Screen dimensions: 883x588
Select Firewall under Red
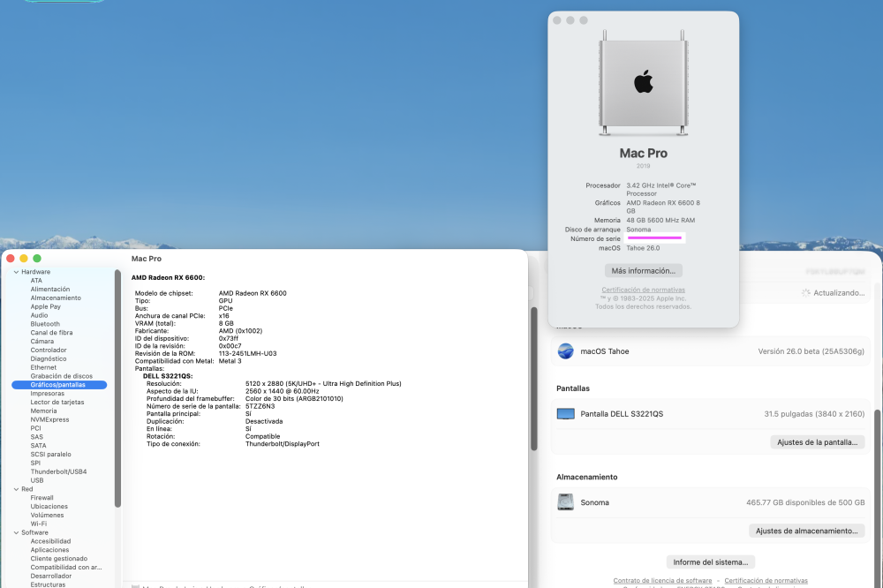42,498
